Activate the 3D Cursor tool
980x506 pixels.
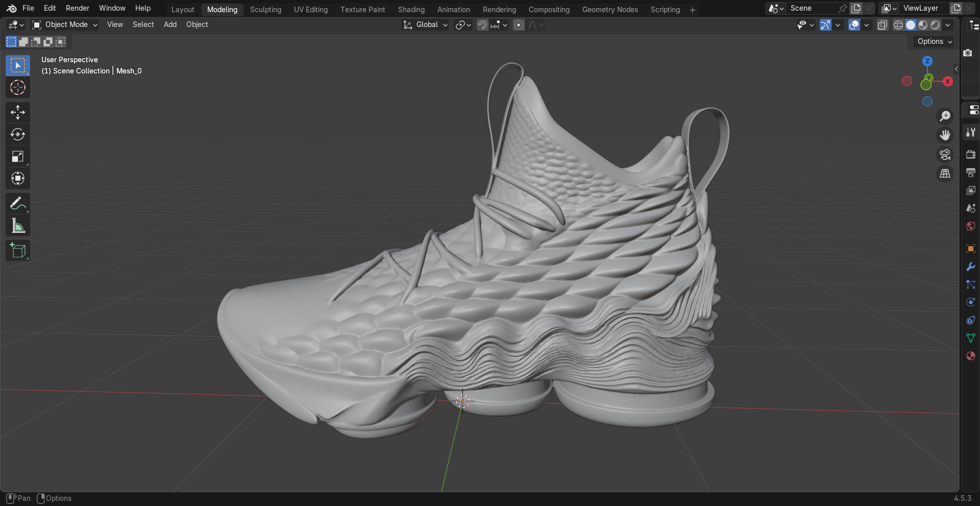18,88
